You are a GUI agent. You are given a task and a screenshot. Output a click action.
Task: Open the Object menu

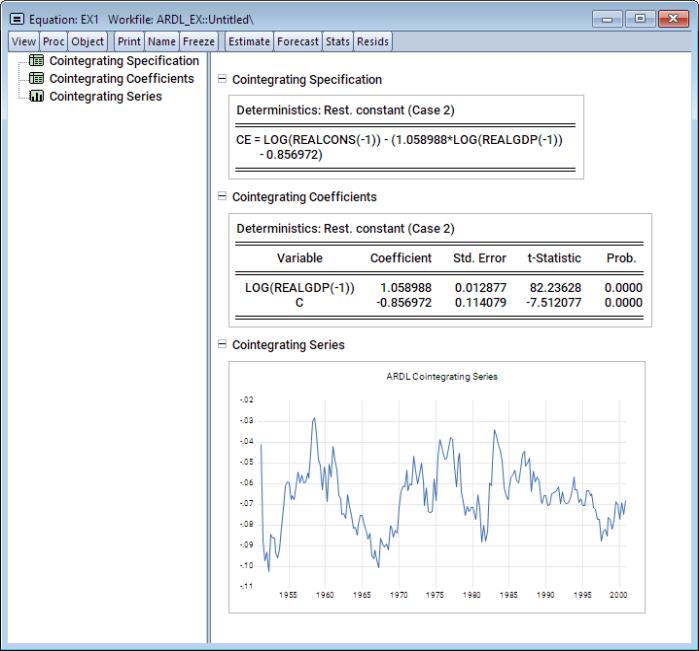[x=88, y=41]
